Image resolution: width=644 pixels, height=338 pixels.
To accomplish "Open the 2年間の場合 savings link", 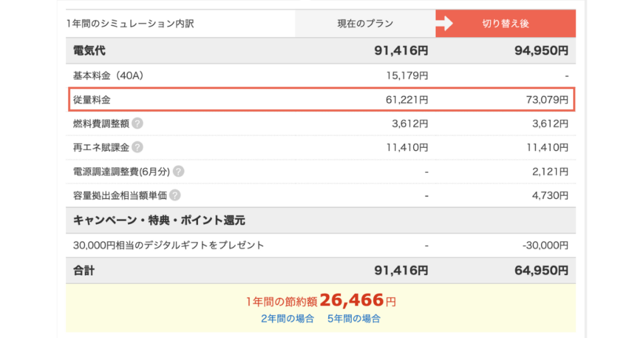I will click(287, 319).
